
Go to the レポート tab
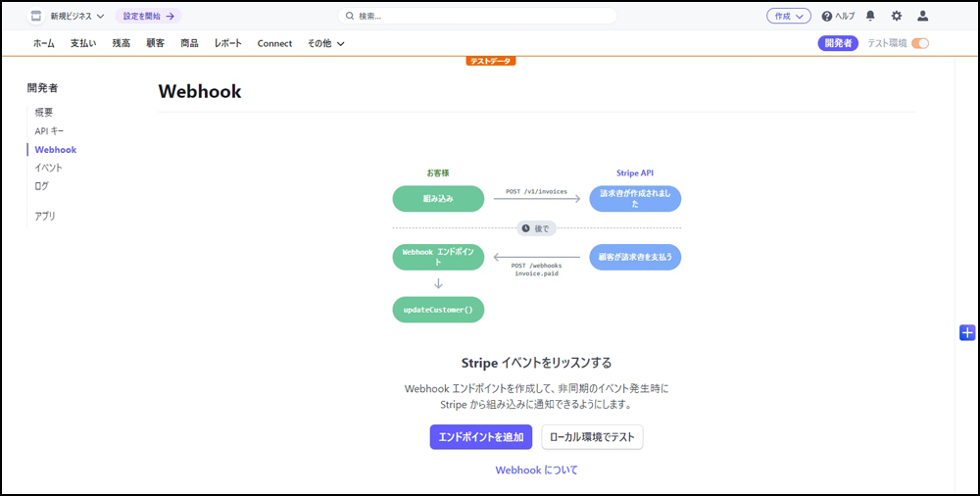(x=227, y=44)
